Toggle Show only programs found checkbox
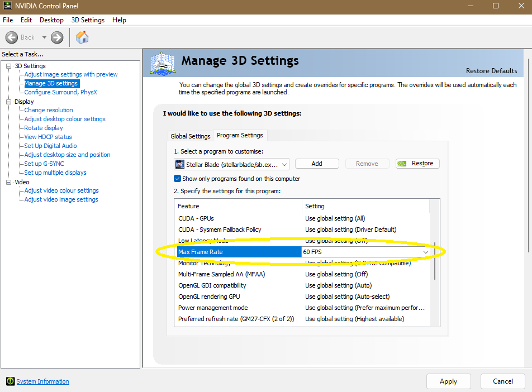Screen dimensions: 532x392 tap(177, 178)
